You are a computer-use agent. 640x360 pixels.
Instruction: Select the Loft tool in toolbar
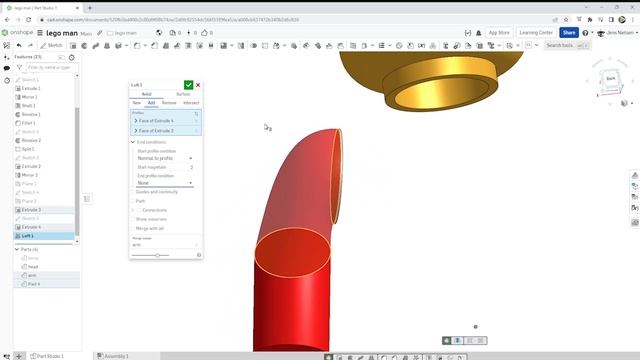tap(107, 46)
